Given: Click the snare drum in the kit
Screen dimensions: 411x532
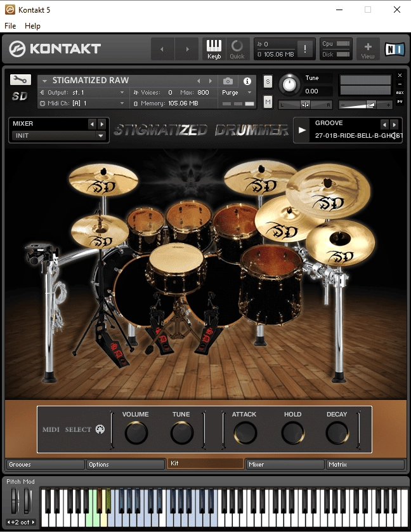Looking at the screenshot, I should [176, 267].
